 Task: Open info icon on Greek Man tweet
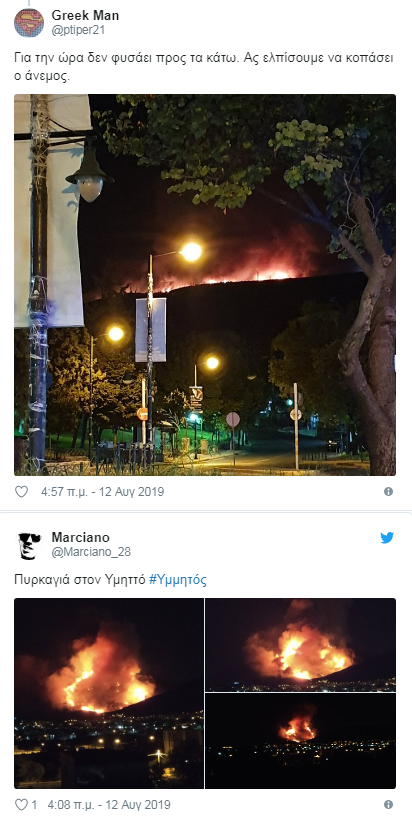388,492
